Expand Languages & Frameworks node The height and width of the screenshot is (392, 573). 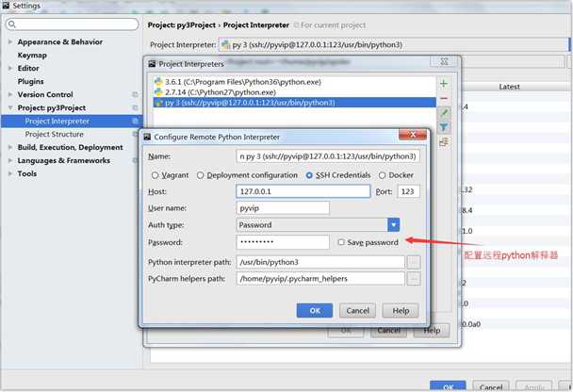pos(10,160)
